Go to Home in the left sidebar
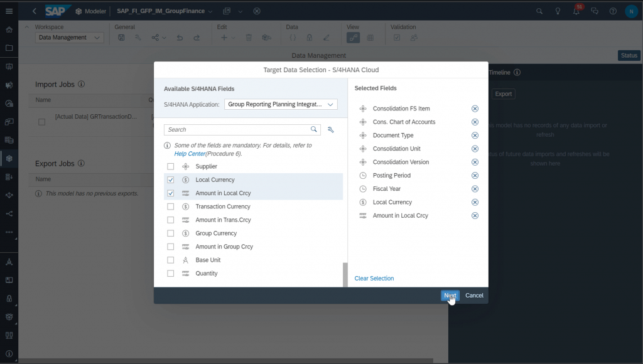The height and width of the screenshot is (364, 643). pyautogui.click(x=9, y=29)
